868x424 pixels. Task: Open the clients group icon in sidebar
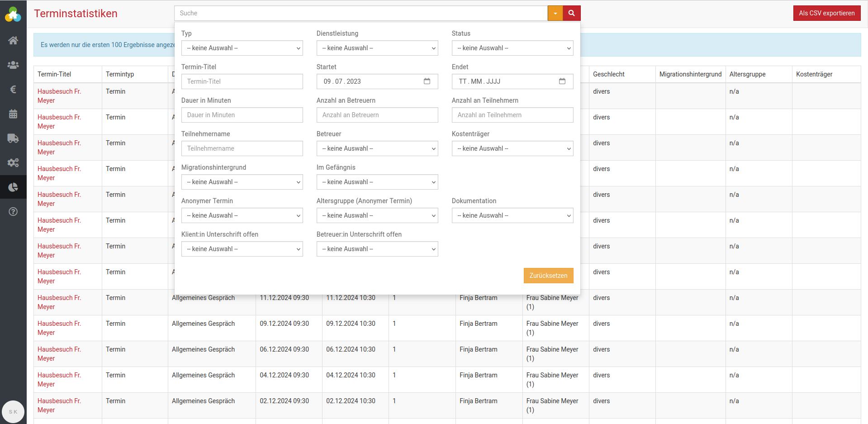click(13, 65)
